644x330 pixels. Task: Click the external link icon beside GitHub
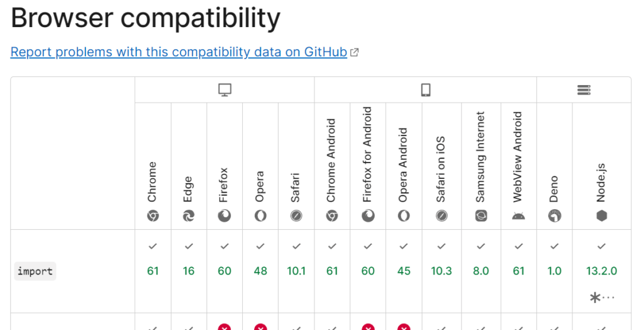point(354,53)
